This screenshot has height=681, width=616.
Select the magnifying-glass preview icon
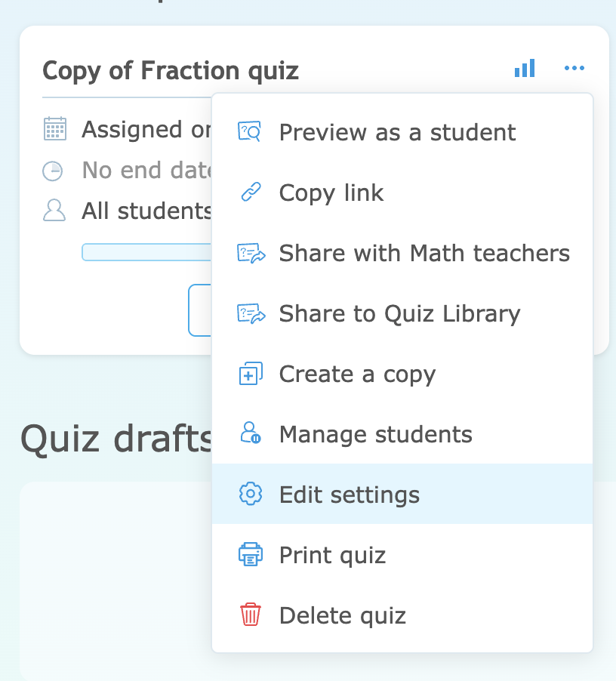point(251,132)
